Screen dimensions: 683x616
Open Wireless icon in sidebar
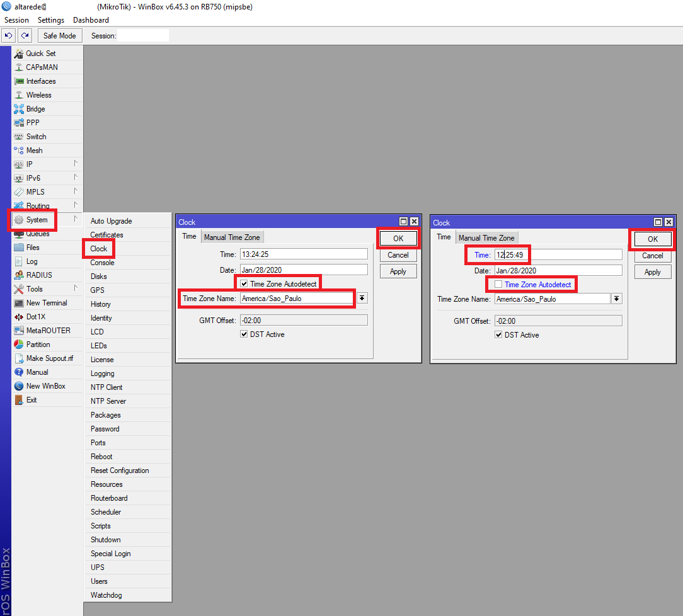point(19,95)
